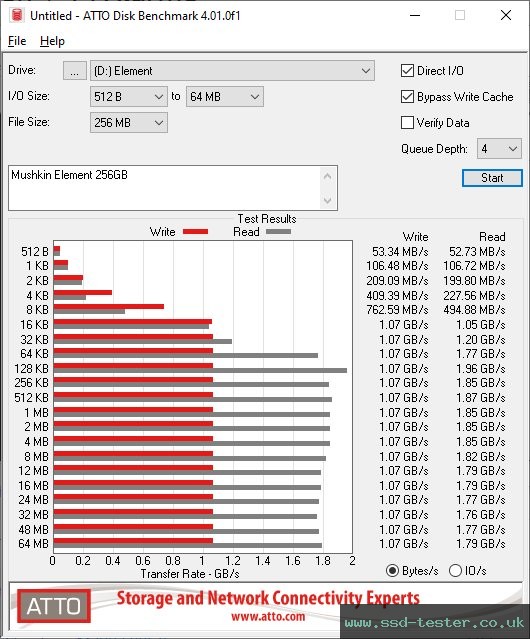Click the red Write legend swatch
Image resolution: width=530 pixels, height=639 pixels.
pyautogui.click(x=196, y=231)
